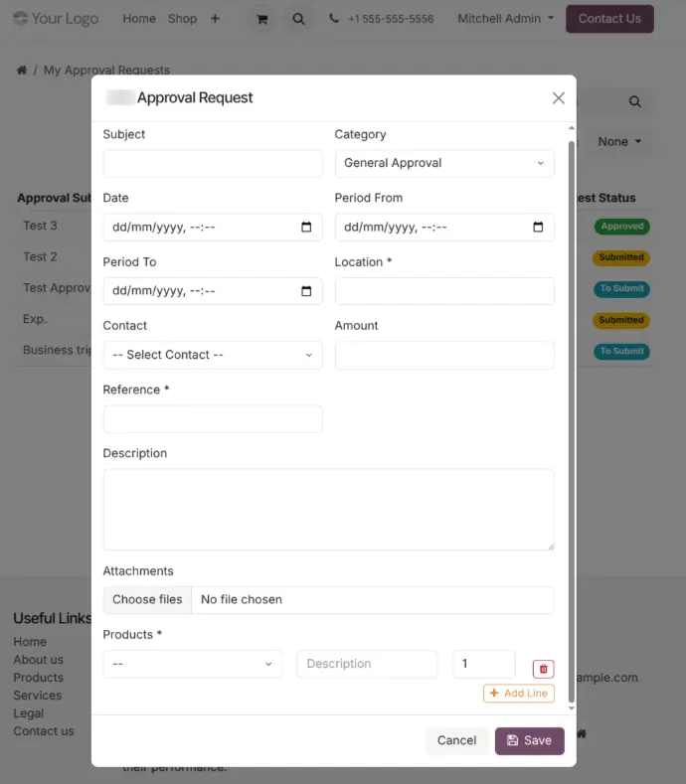
Task: Click the home breadcrumb icon
Action: point(22,71)
